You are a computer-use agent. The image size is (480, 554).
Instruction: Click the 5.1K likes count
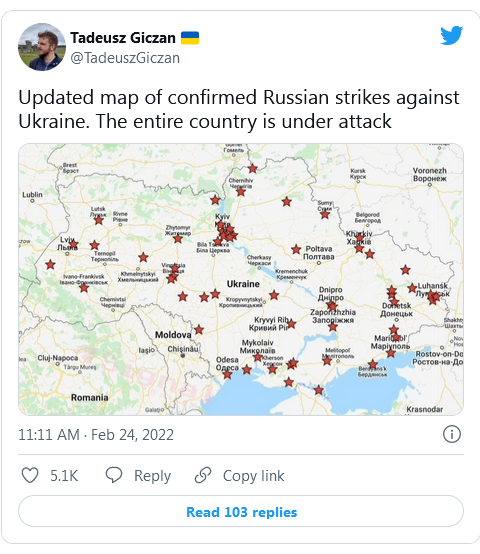[x=64, y=476]
